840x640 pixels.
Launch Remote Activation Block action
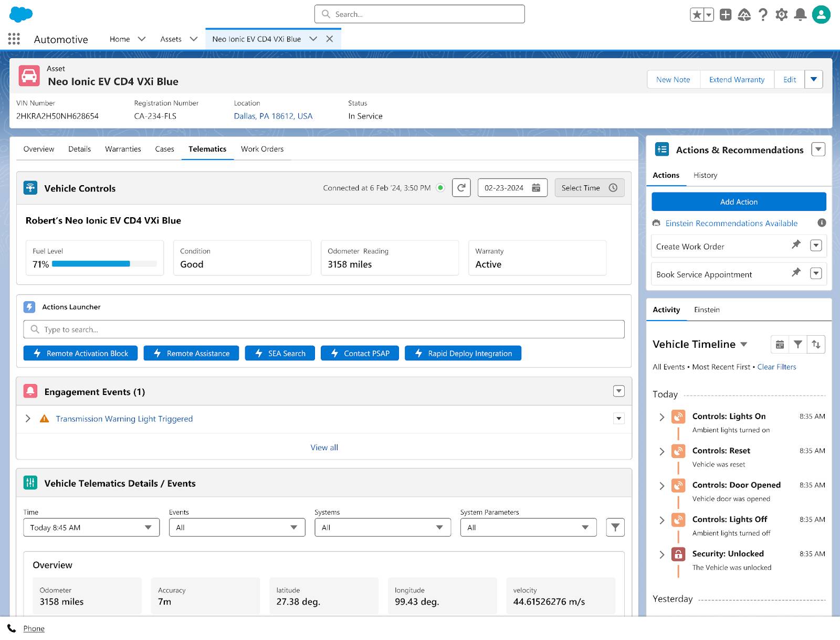click(x=80, y=353)
